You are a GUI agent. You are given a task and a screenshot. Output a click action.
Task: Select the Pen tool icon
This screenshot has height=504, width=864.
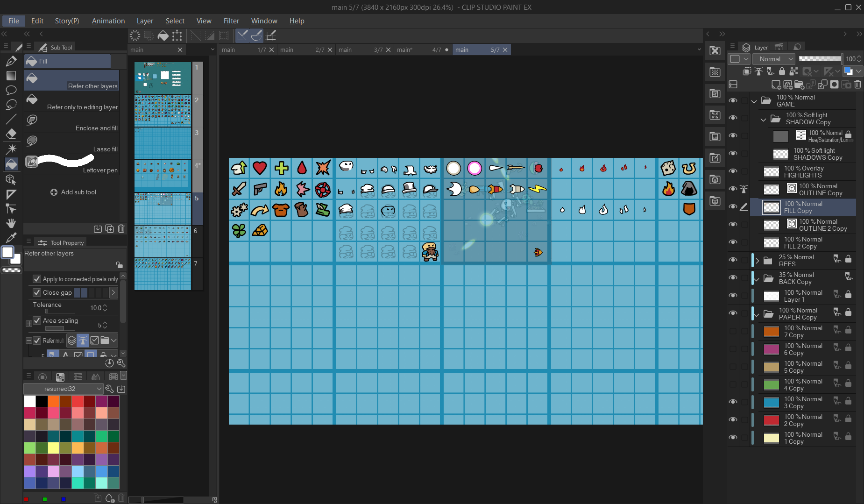point(11,61)
